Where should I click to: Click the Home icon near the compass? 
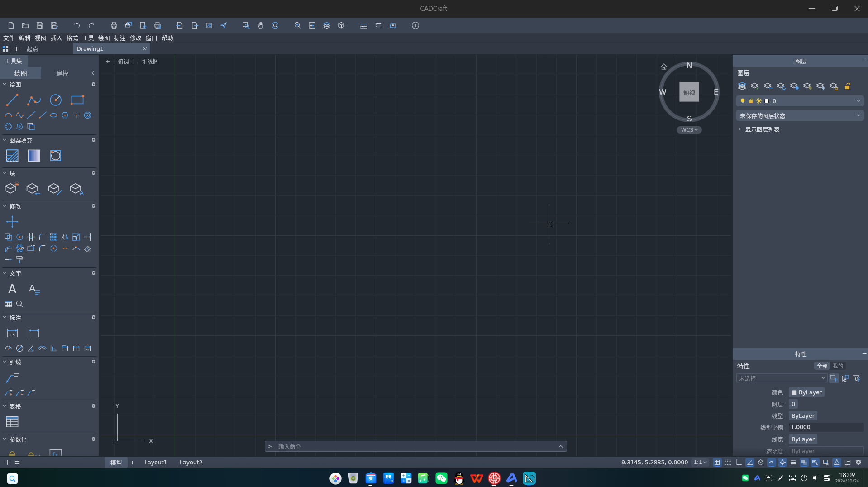[664, 67]
